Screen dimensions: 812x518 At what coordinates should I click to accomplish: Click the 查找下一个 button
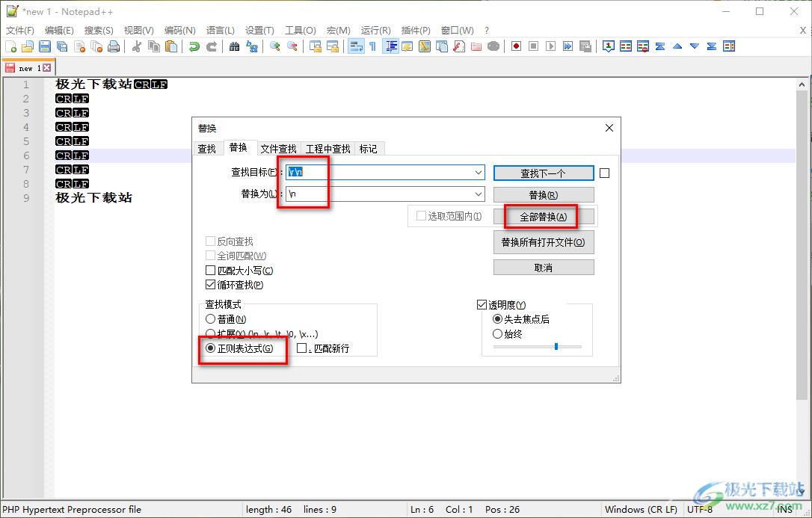[544, 173]
